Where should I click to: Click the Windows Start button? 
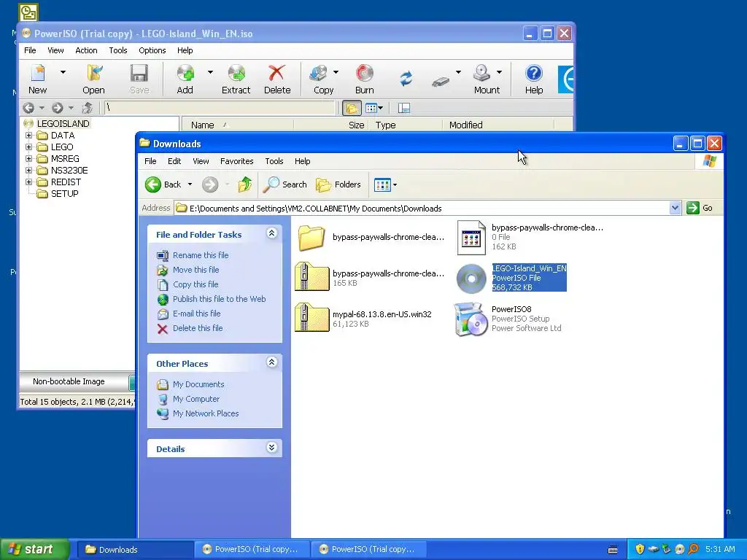coord(34,550)
